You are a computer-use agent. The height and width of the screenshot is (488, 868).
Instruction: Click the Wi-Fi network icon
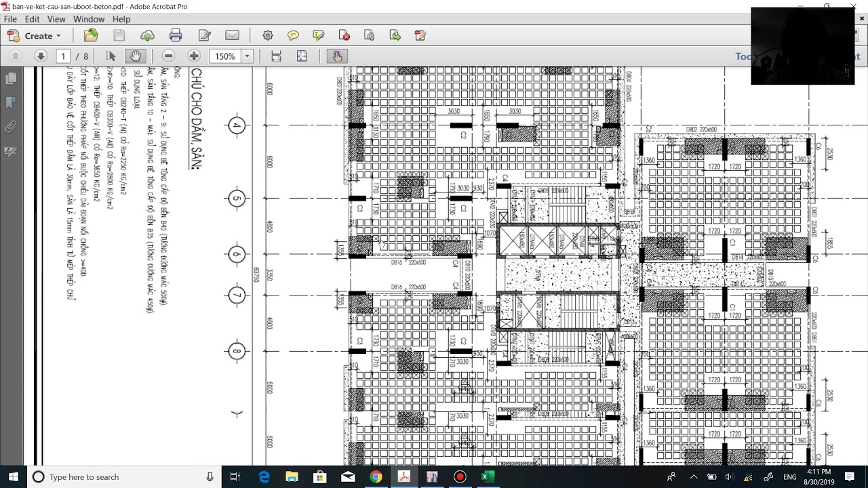click(x=748, y=477)
